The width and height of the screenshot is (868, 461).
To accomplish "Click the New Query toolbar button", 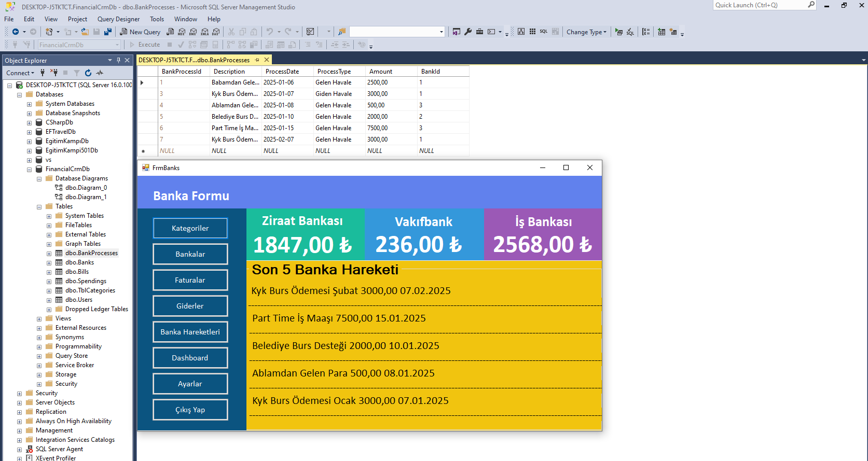I will (140, 32).
